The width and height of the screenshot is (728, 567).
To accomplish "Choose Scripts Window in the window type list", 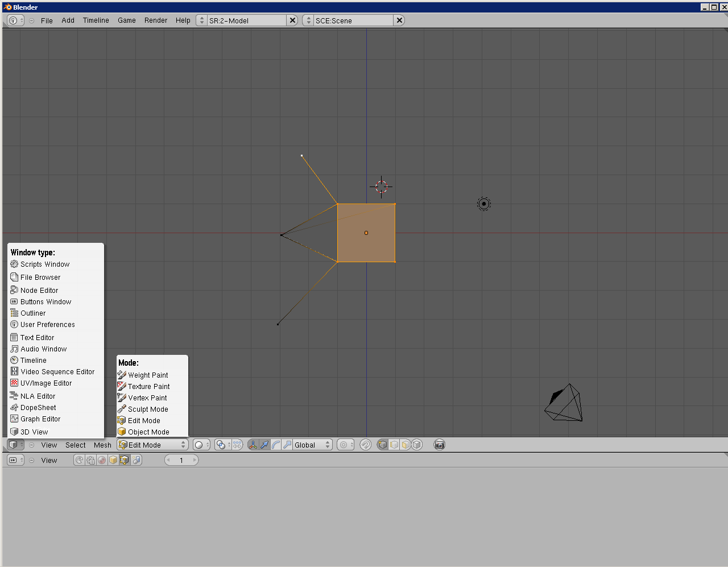I will tap(56, 264).
